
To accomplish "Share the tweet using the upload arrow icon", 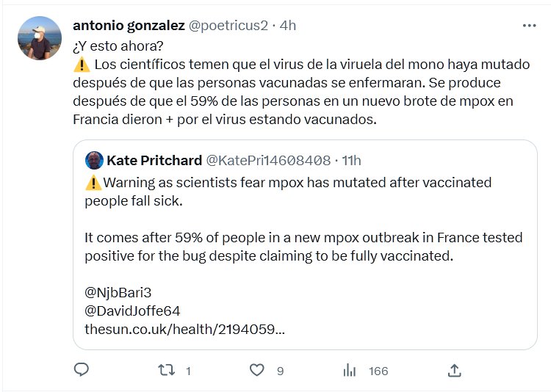I will (454, 371).
